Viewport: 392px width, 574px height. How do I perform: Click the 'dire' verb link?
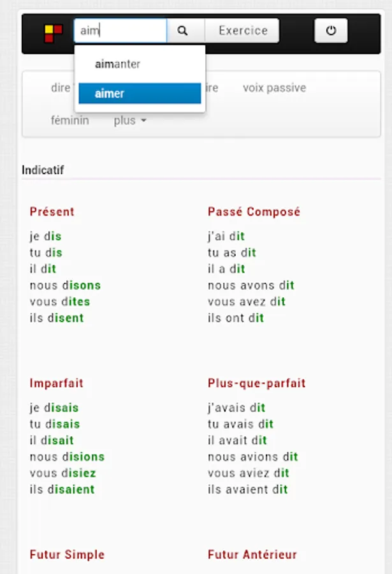click(61, 88)
